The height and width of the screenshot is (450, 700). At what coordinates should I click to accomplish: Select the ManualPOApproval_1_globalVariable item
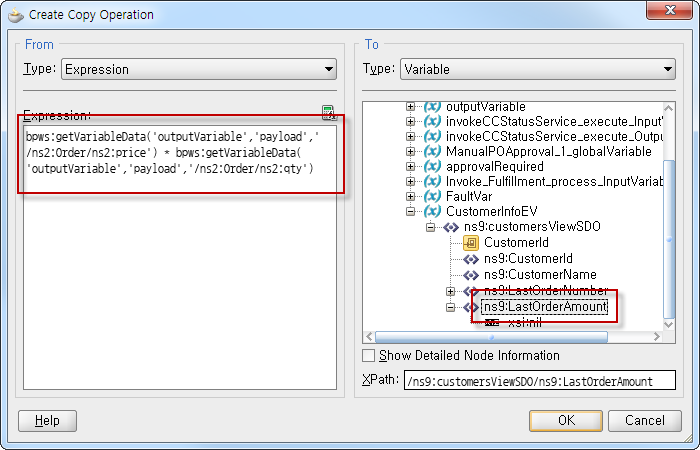click(549, 151)
